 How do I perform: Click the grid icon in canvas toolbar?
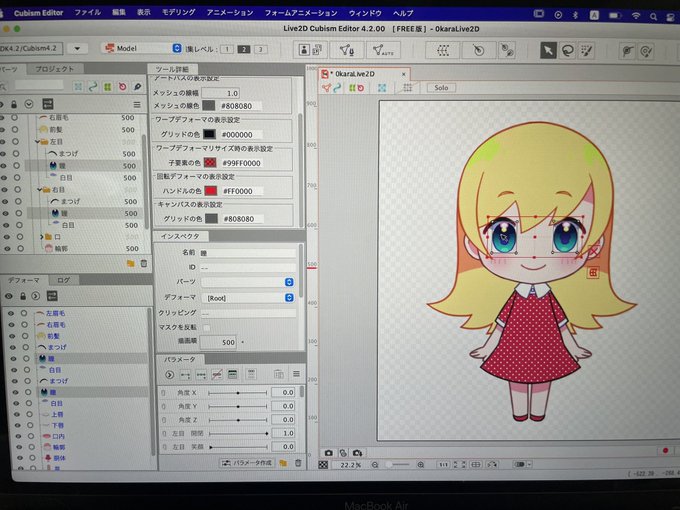pyautogui.click(x=407, y=88)
